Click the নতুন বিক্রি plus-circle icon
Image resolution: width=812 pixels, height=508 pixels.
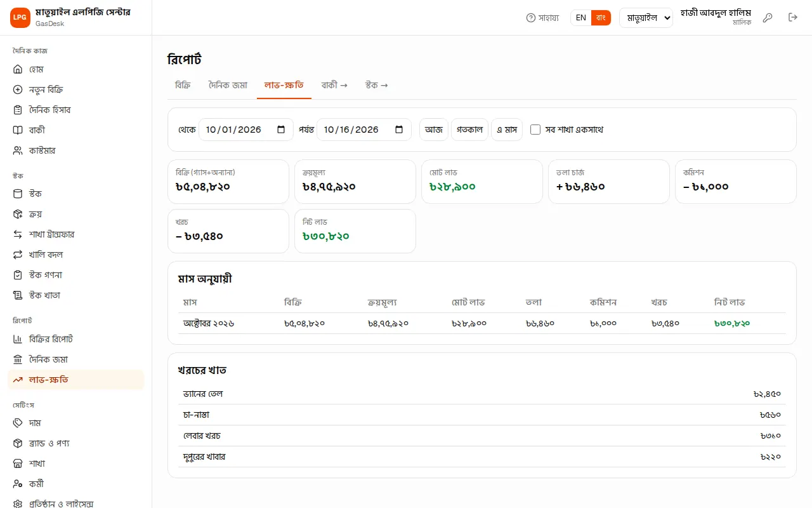click(x=18, y=90)
